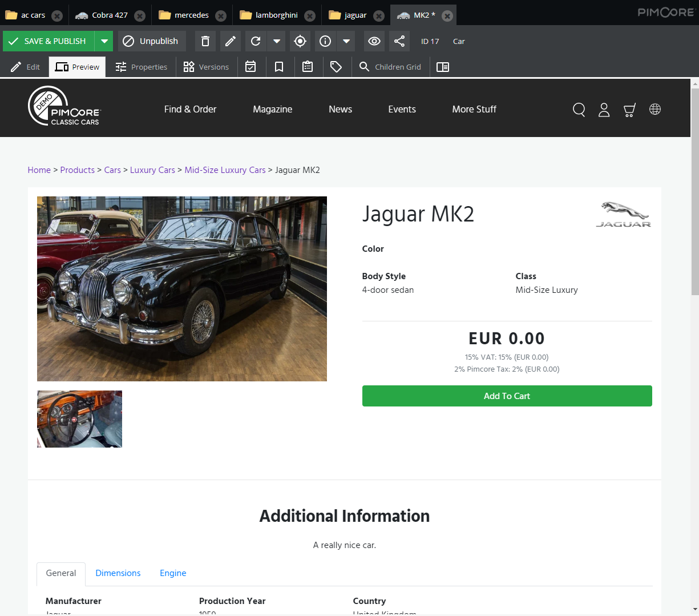Close the mercedes tab
Screen dimensions: 699x616
coord(221,16)
